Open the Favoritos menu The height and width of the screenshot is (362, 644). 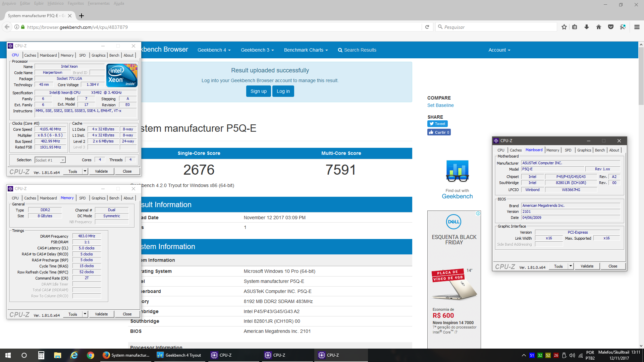click(76, 3)
